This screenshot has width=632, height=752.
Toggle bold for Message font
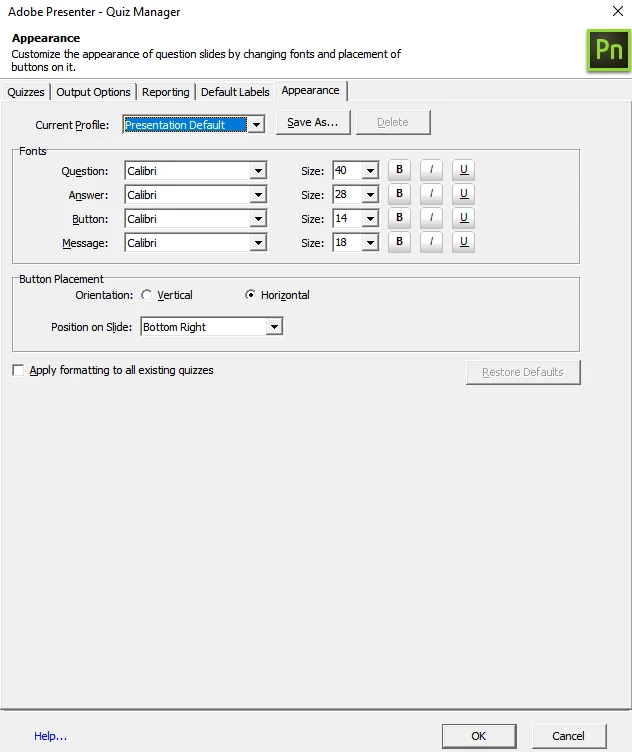(x=399, y=242)
